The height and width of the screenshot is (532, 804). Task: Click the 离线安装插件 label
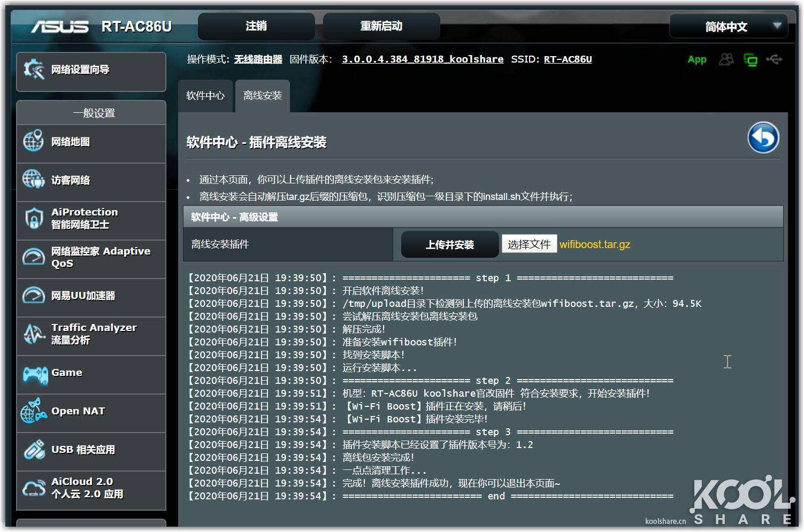(x=220, y=244)
